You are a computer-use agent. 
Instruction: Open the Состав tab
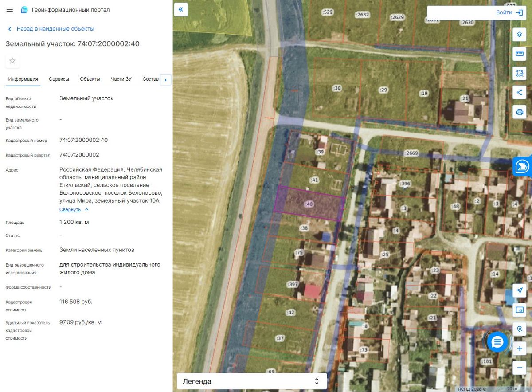150,79
